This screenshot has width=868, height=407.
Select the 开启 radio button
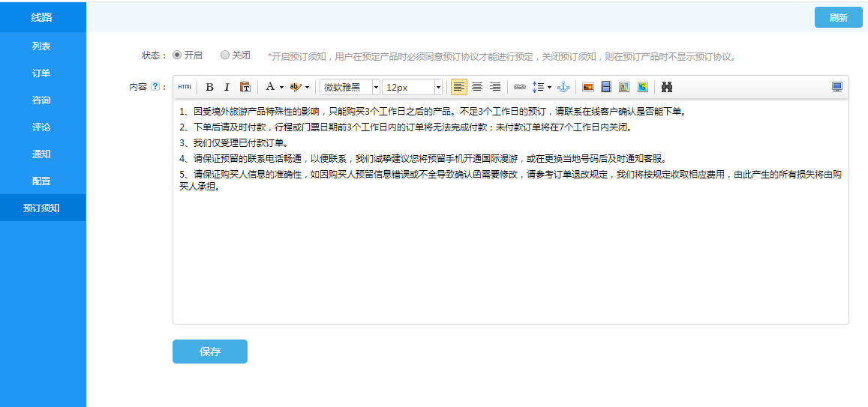coord(177,55)
